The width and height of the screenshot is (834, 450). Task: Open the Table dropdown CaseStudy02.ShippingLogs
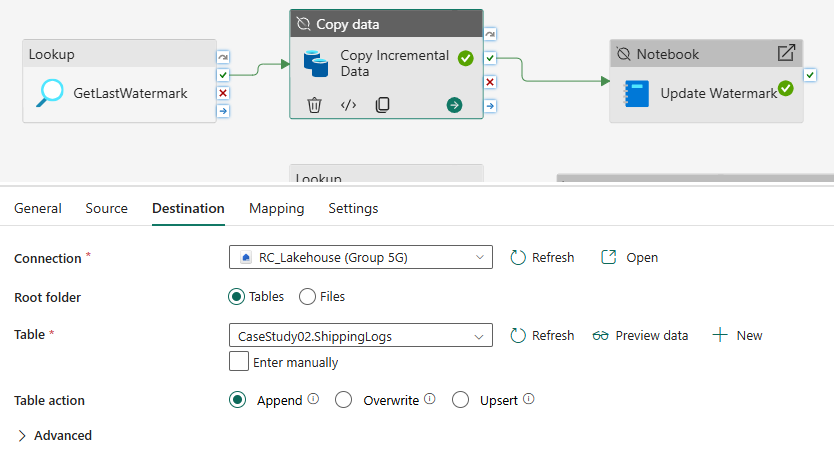click(361, 335)
